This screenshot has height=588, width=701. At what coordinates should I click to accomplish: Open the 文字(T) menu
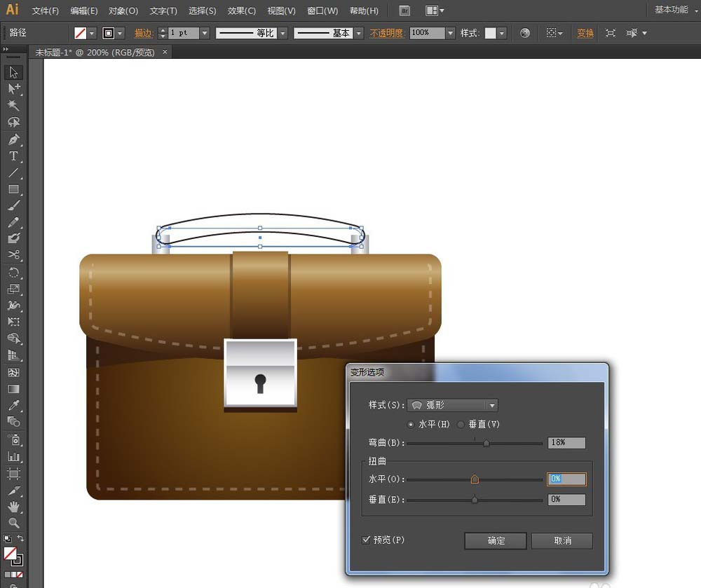[163, 11]
